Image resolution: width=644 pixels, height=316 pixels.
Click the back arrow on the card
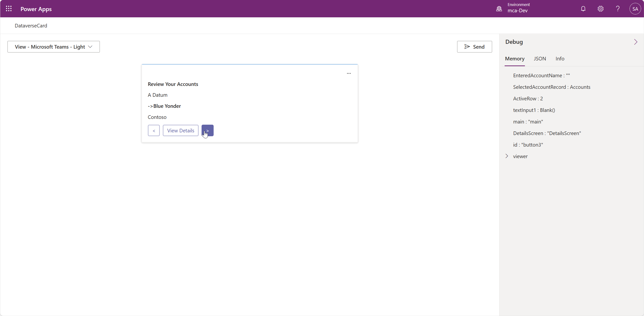(x=154, y=130)
